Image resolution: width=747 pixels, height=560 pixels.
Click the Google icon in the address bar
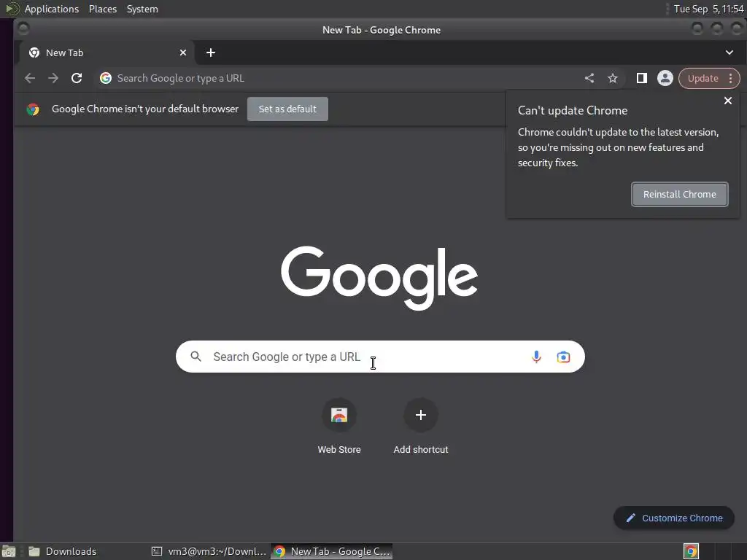[105, 78]
